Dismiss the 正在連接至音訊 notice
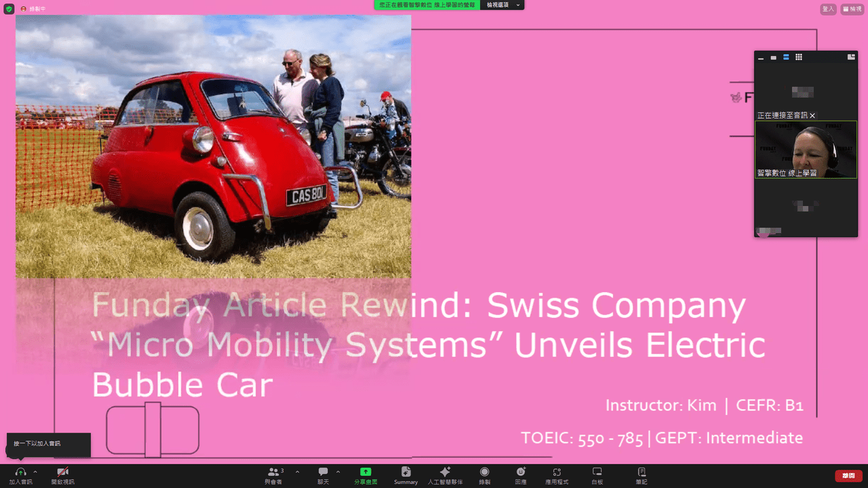This screenshot has width=868, height=488. (x=812, y=116)
